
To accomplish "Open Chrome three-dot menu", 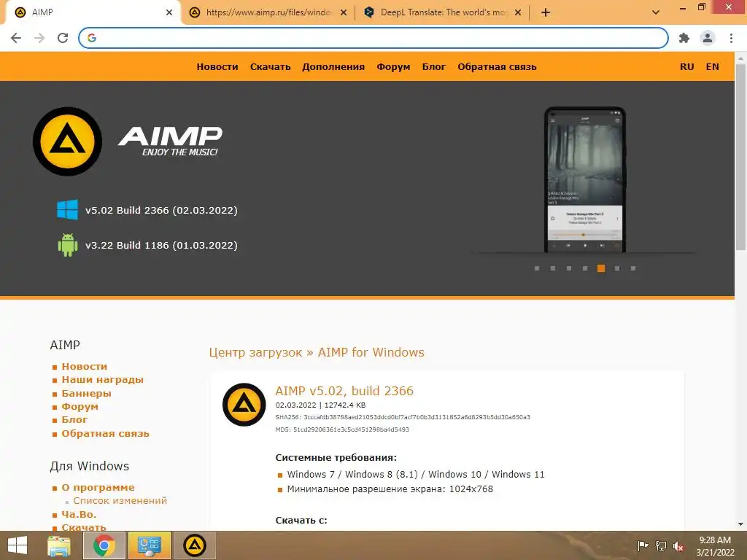I will pos(731,38).
